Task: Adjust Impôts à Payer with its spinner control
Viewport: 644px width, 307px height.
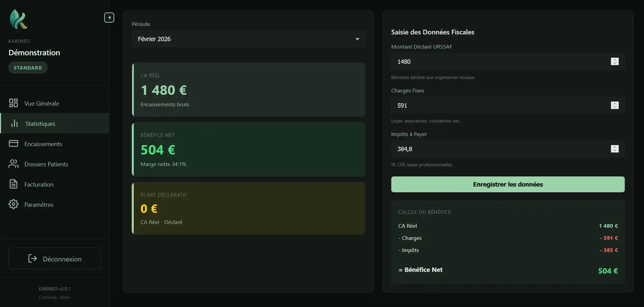Action: pos(615,149)
